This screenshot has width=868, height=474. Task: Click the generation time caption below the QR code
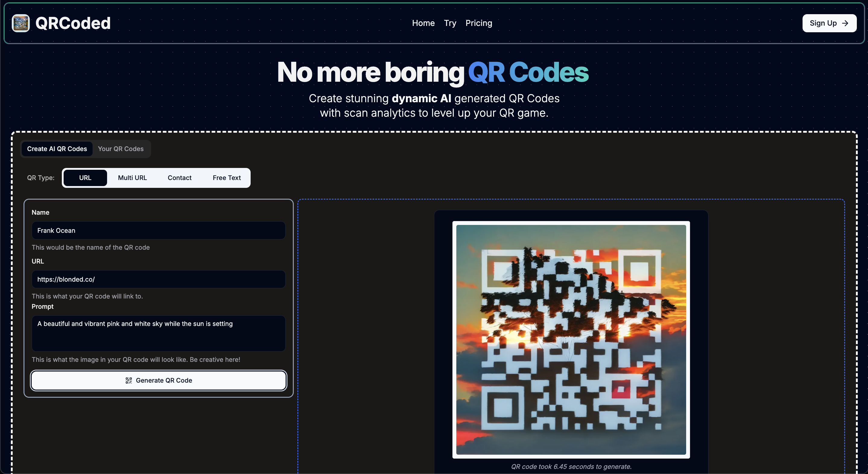coord(571,466)
